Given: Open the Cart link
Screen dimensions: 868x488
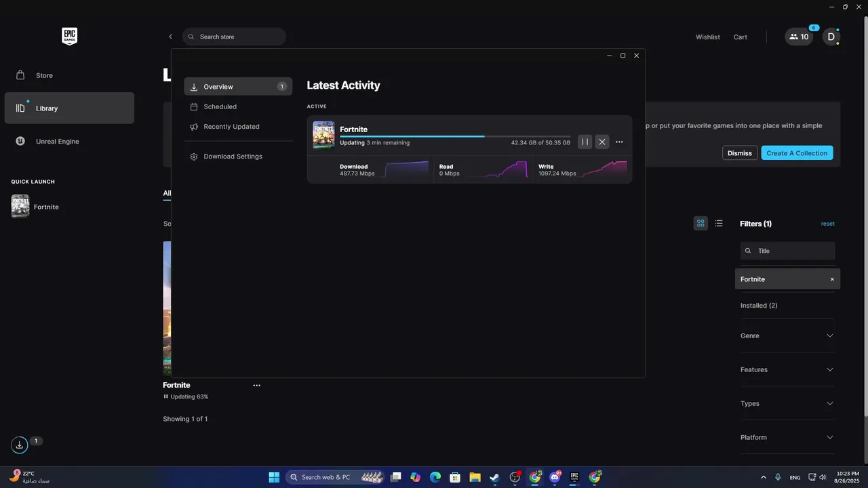Looking at the screenshot, I should [741, 37].
